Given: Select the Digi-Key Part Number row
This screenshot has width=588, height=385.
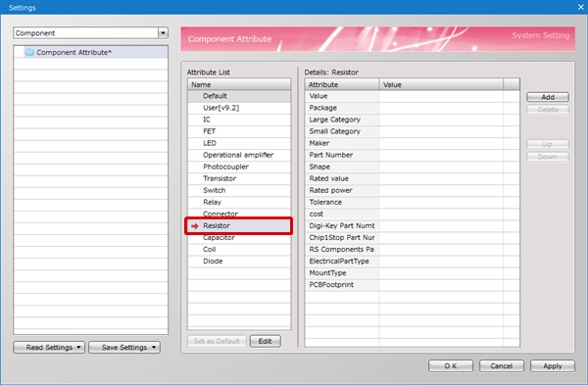Looking at the screenshot, I should click(413, 226).
